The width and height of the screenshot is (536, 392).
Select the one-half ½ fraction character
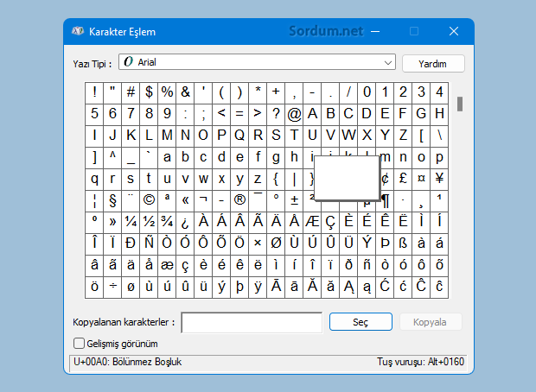[x=149, y=222]
